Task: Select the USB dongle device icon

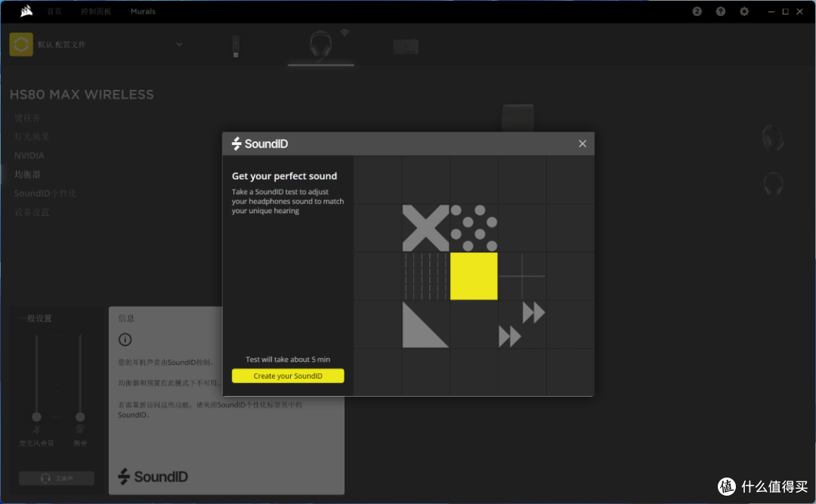Action: pos(236,46)
